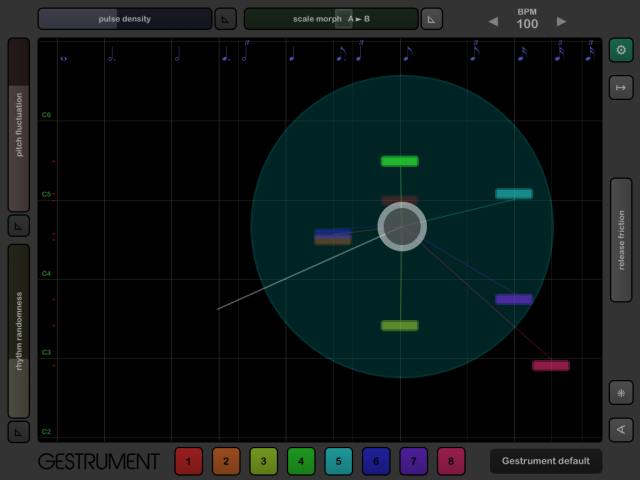This screenshot has width=640, height=480.
Task: Click the Gestrument logo
Action: [x=98, y=462]
